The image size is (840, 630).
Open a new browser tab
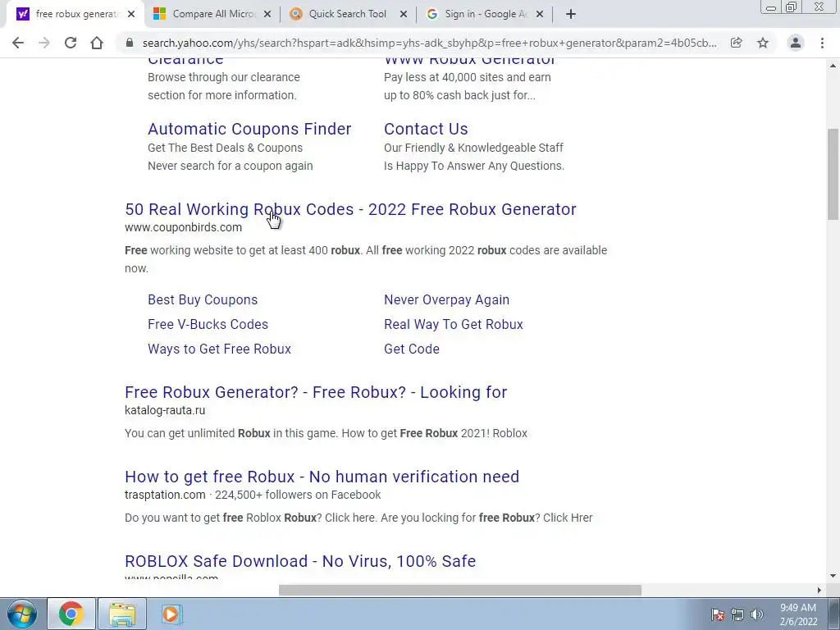pyautogui.click(x=571, y=14)
